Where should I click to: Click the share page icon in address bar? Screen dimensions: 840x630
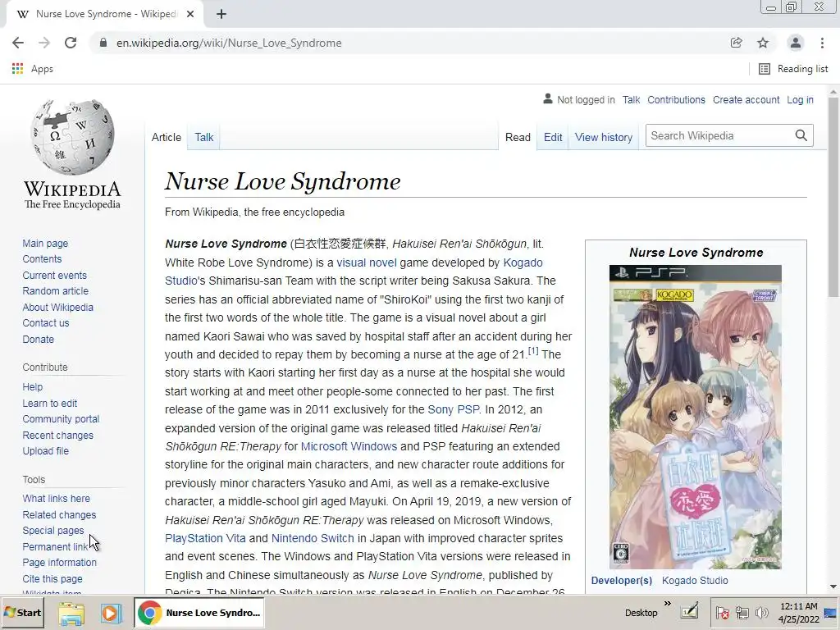pos(737,43)
